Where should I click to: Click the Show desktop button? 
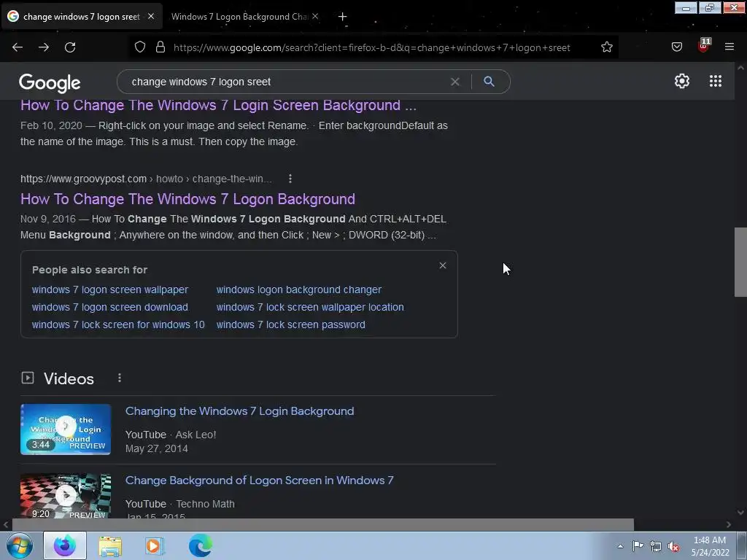(743, 545)
